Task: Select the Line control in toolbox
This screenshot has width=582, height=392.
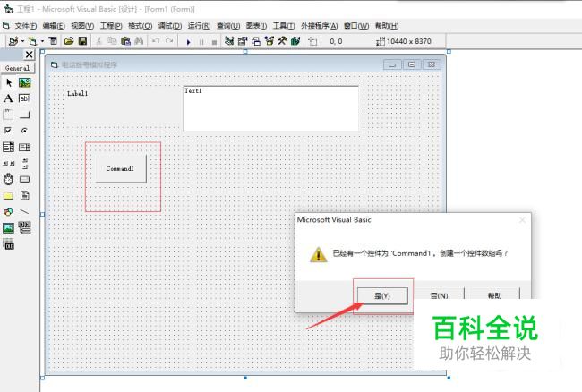Action: point(25,212)
